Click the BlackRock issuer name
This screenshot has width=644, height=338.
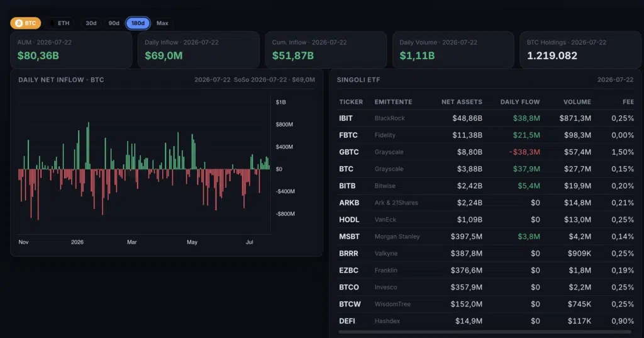[x=389, y=118]
